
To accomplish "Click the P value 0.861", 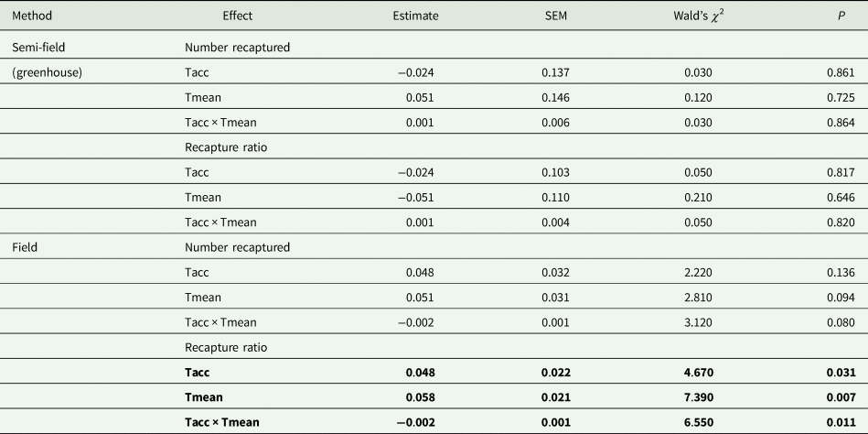I will coord(841,71).
